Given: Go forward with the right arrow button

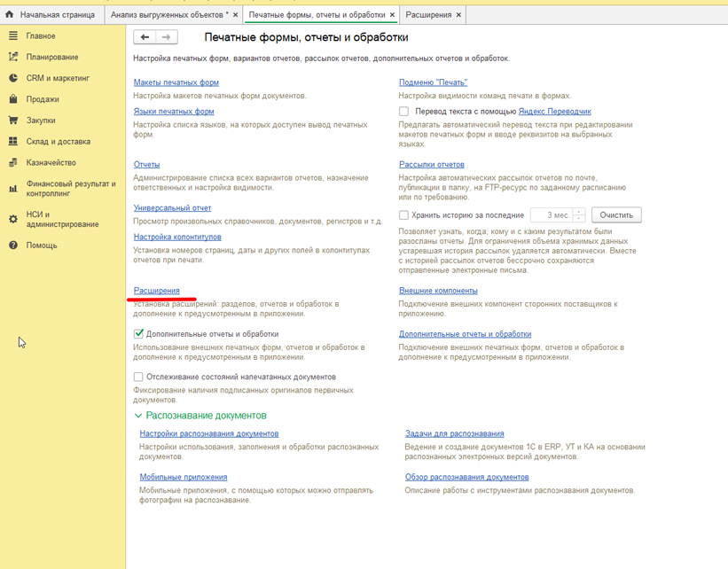Looking at the screenshot, I should pos(166,37).
